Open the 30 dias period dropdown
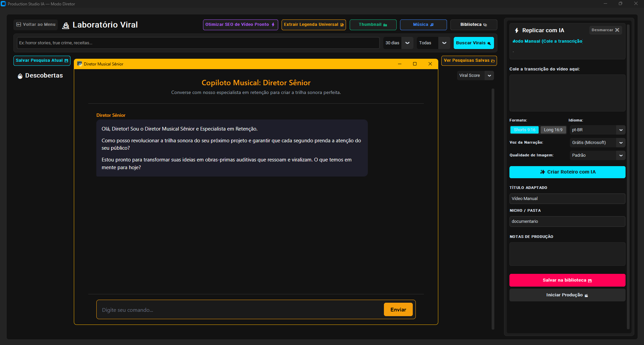Viewport: 644px width, 345px height. pyautogui.click(x=398, y=43)
